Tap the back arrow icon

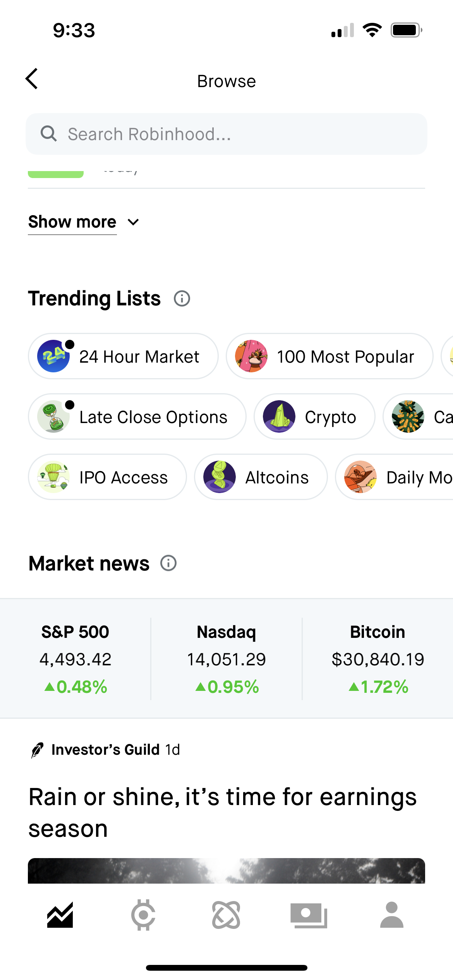point(32,79)
